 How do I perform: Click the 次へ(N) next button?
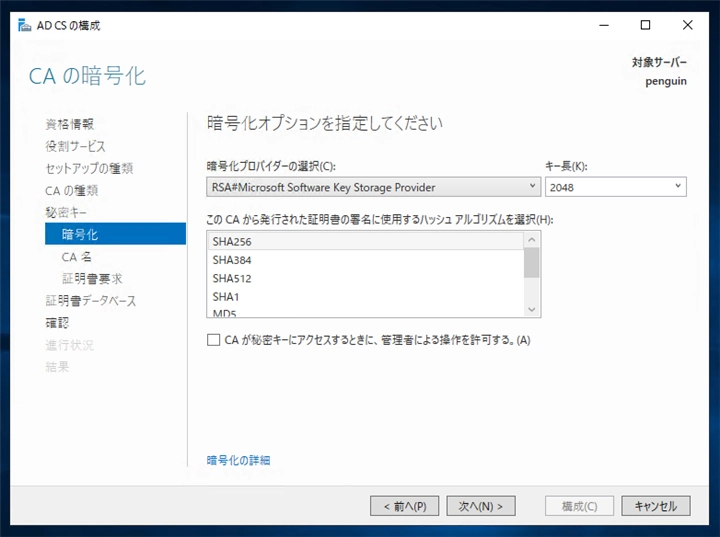(x=481, y=506)
